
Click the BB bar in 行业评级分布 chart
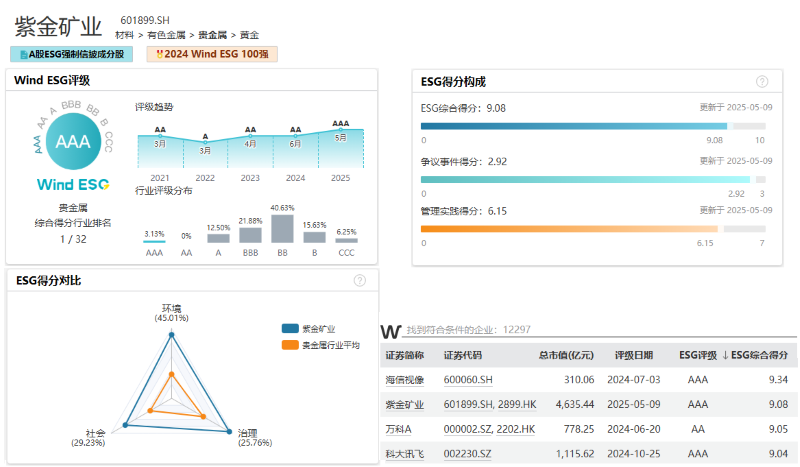click(x=282, y=228)
